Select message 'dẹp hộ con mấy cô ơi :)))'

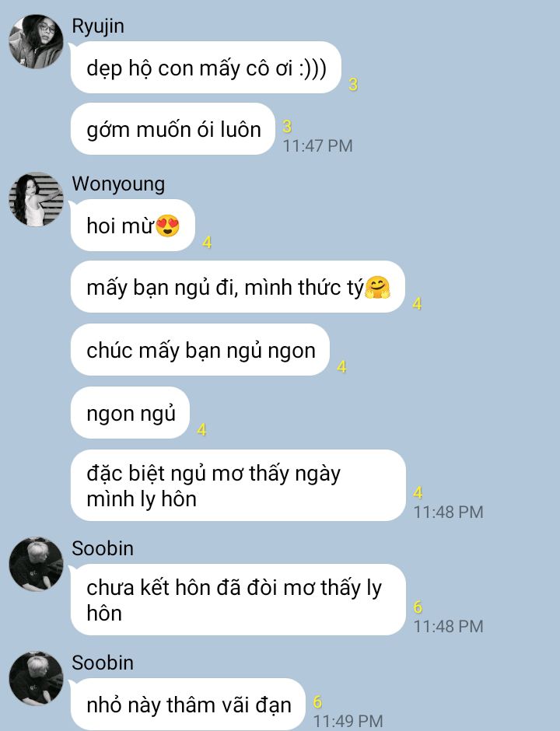[x=205, y=67]
